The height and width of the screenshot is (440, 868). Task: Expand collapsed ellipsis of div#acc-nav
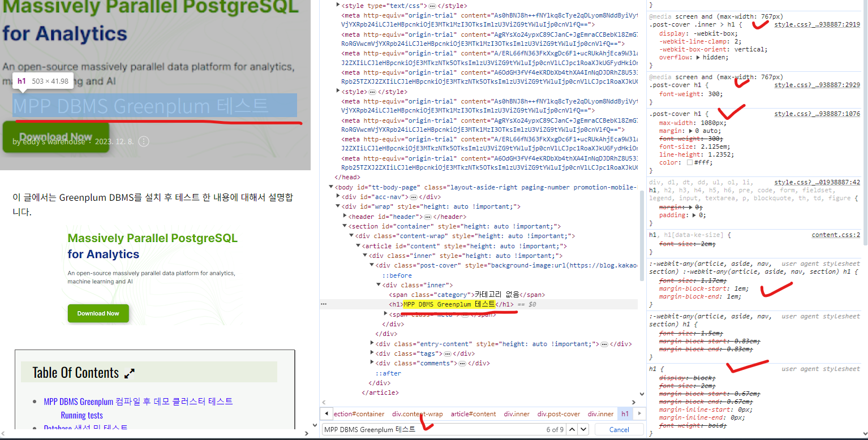(414, 197)
